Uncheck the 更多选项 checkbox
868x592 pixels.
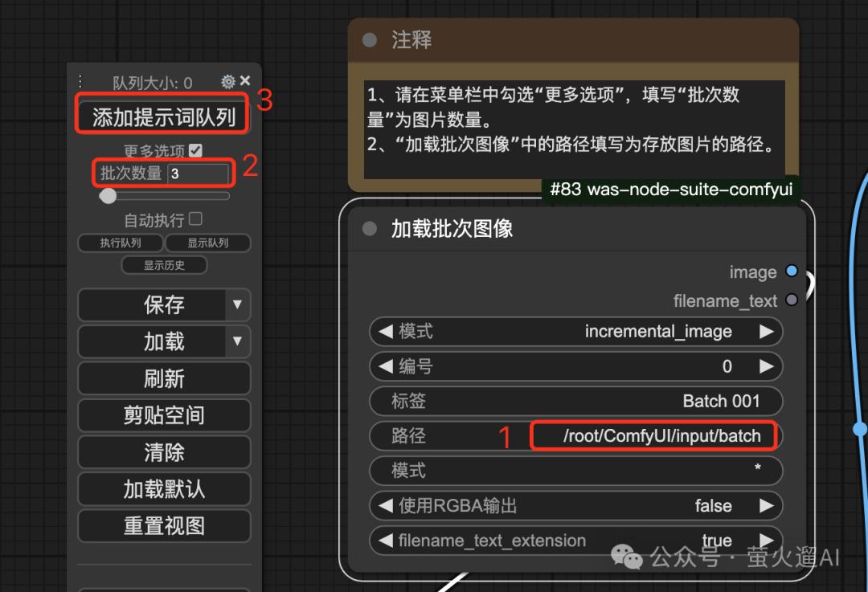click(195, 150)
